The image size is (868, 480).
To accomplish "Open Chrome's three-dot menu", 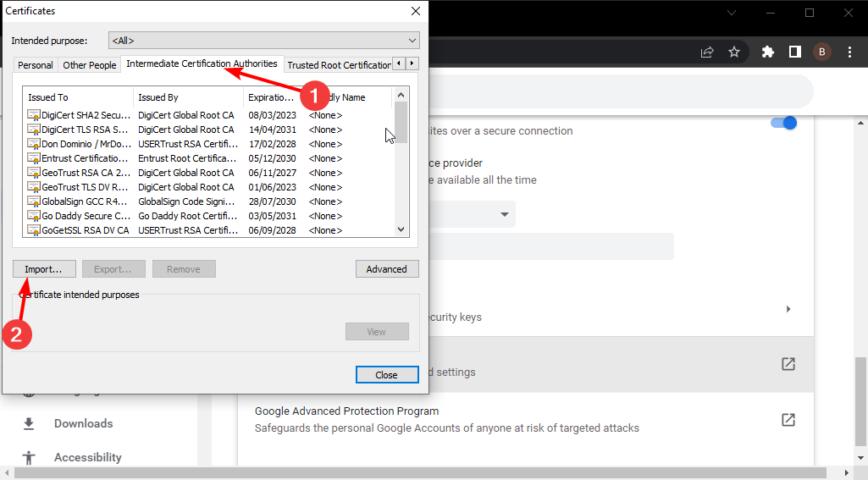I will [x=849, y=52].
